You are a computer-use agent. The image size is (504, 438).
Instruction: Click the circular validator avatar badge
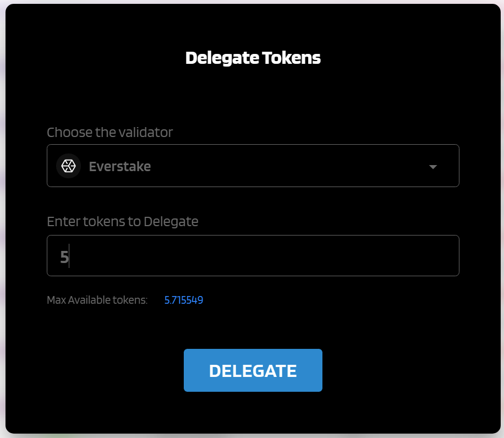click(68, 166)
